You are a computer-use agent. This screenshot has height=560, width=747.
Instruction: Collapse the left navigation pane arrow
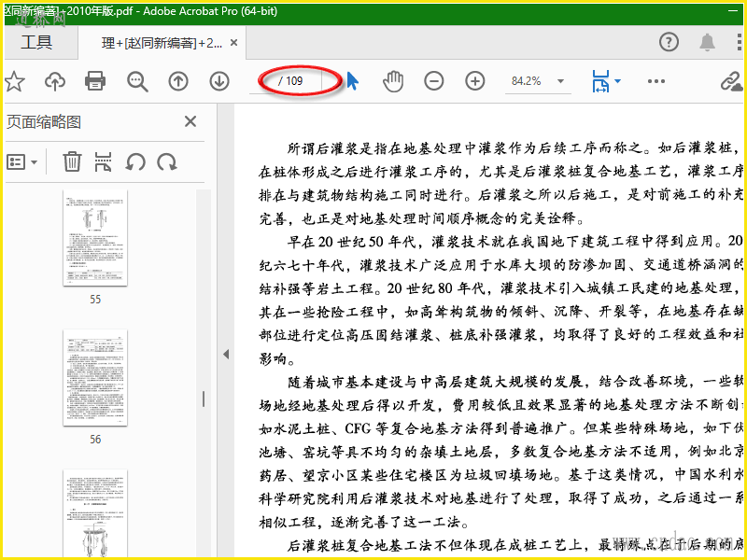point(226,354)
